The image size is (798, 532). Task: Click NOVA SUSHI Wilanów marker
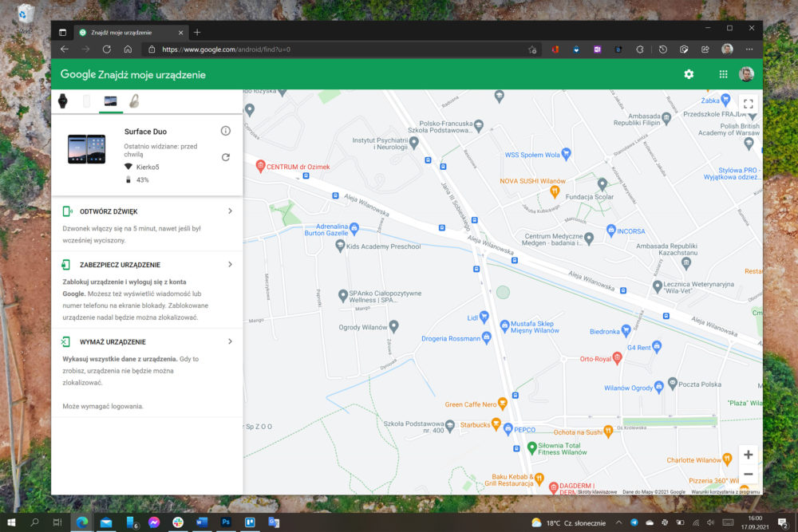pos(555,191)
